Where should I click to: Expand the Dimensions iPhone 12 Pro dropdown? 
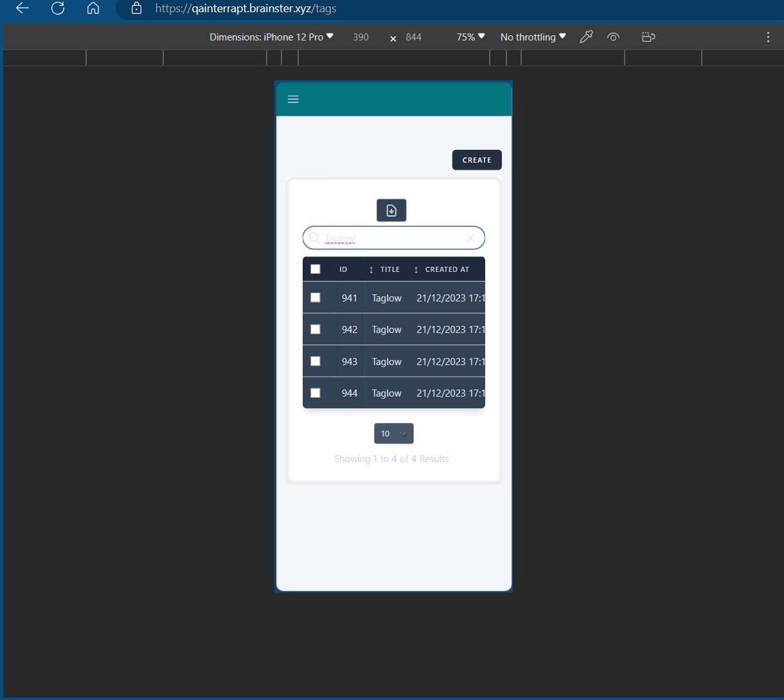point(272,37)
